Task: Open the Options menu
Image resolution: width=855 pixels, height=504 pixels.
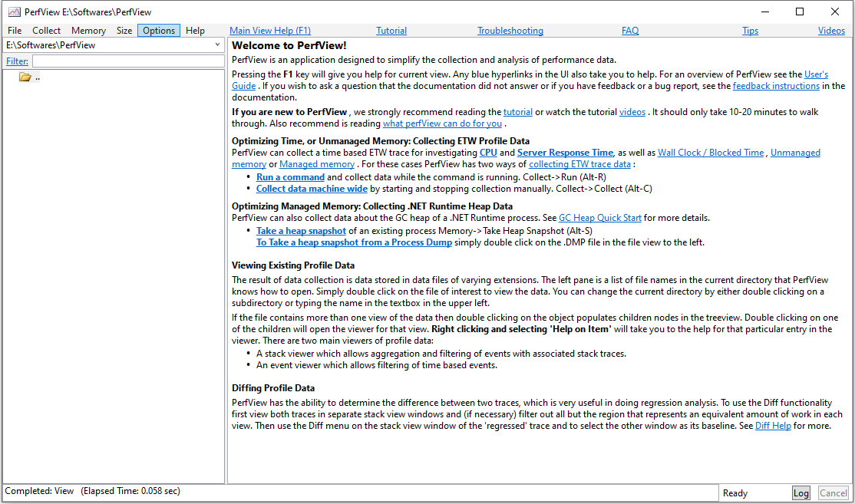Action: (x=159, y=31)
